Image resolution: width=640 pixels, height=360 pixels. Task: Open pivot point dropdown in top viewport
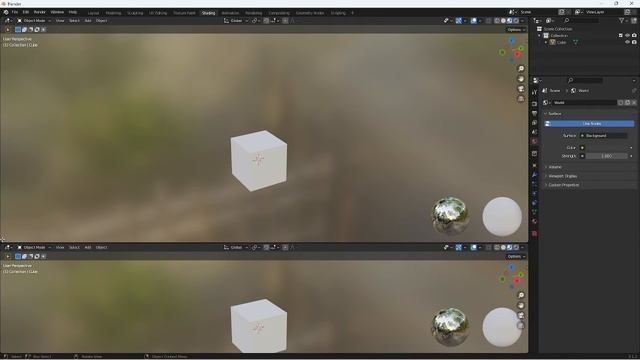(256, 20)
